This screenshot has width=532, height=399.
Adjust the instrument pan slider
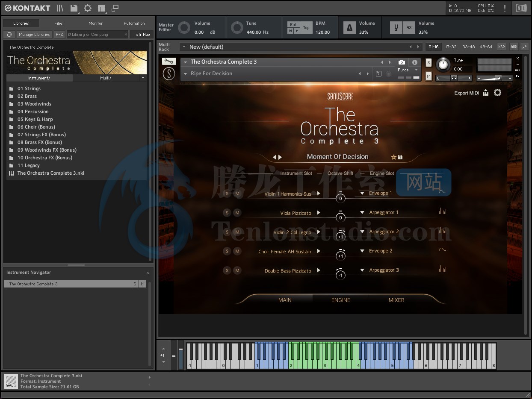tap(454, 78)
